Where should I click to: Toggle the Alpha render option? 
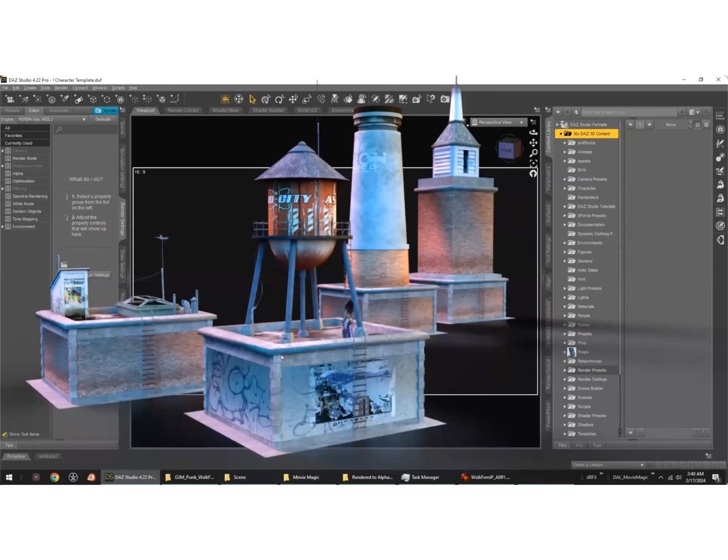click(x=17, y=173)
